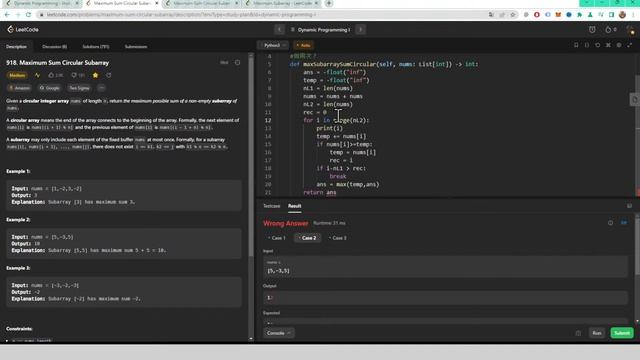Viewport: 640px width, 360px height.
Task: Toggle the favorite star icon
Action: click(96, 75)
